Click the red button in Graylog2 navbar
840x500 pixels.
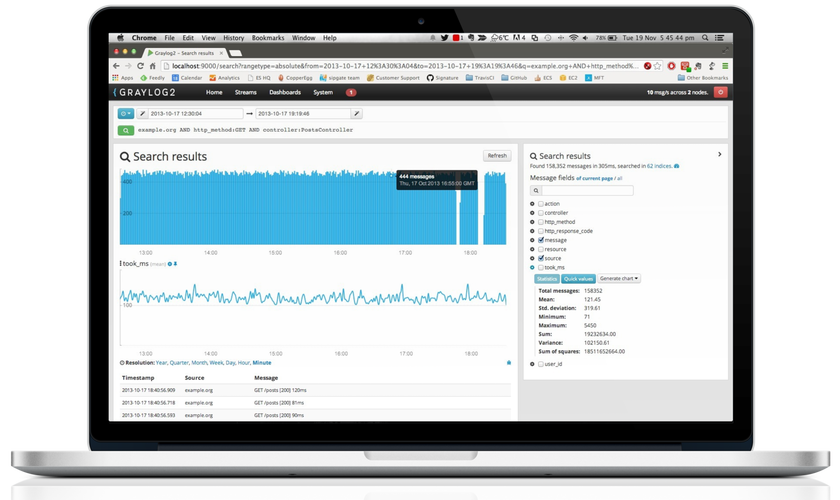720,92
